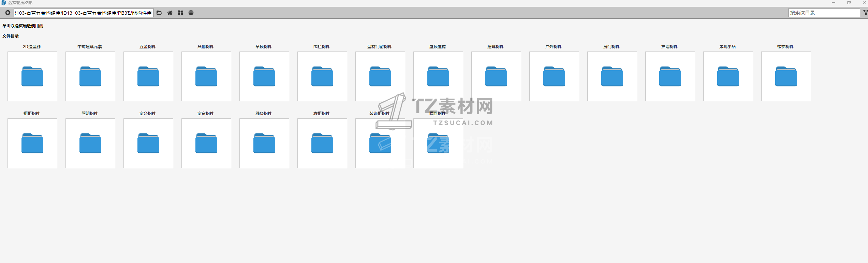Focus the 搜索该目录 search field
The image size is (868, 263).
824,13
